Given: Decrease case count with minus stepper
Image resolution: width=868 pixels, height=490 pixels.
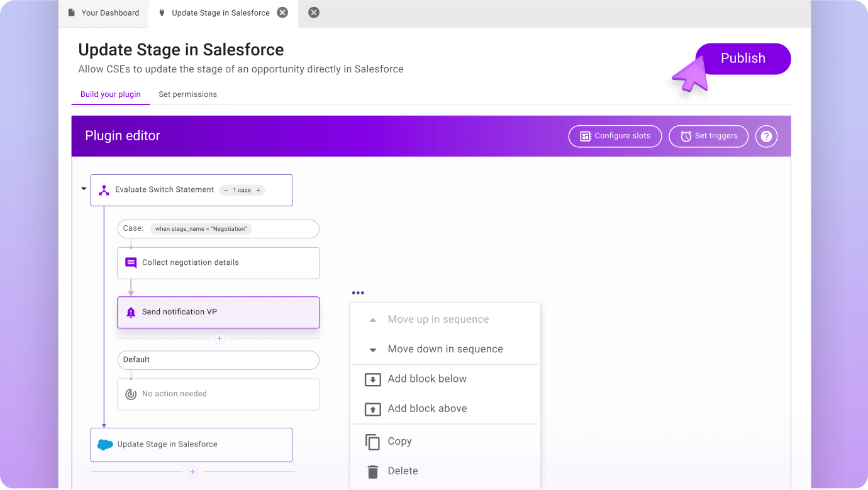Looking at the screenshot, I should 226,190.
